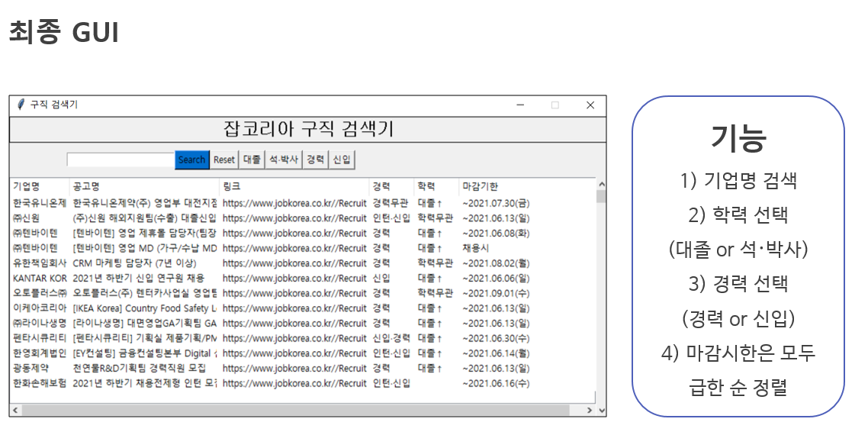Click the 잡코리아 구직 검색기 heading
The image size is (868, 435).
click(x=308, y=129)
